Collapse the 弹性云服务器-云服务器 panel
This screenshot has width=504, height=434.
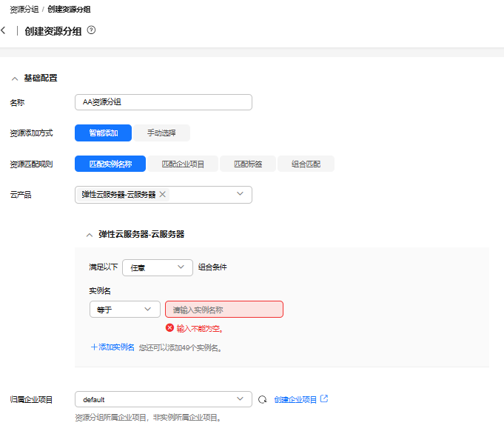tap(90, 236)
